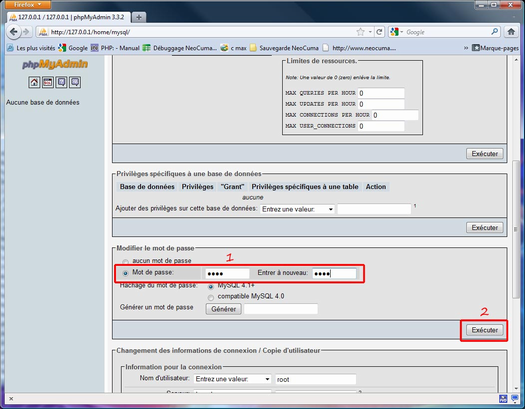Bookmark page with the star icon
Image resolution: width=525 pixels, height=409 pixels.
pyautogui.click(x=360, y=32)
